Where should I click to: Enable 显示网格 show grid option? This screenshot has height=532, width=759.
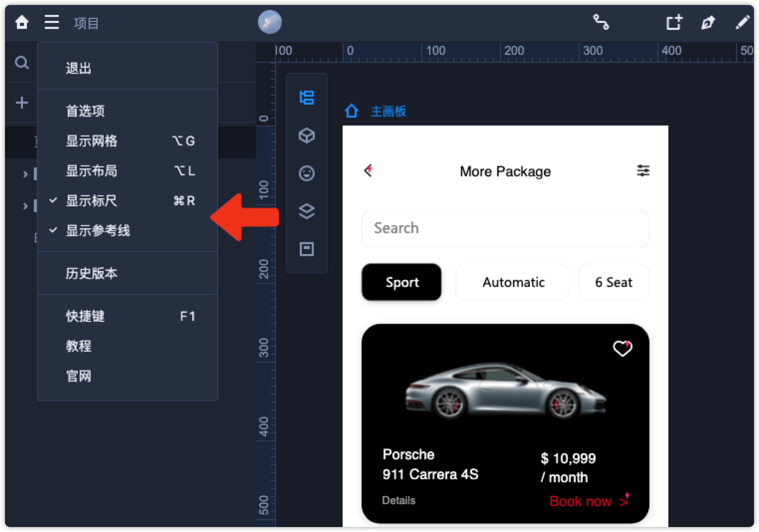127,141
